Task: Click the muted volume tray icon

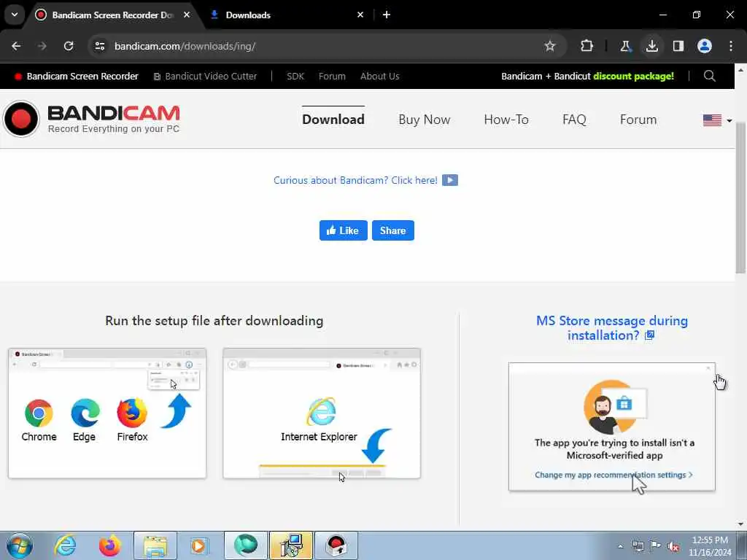Action: pos(673,546)
